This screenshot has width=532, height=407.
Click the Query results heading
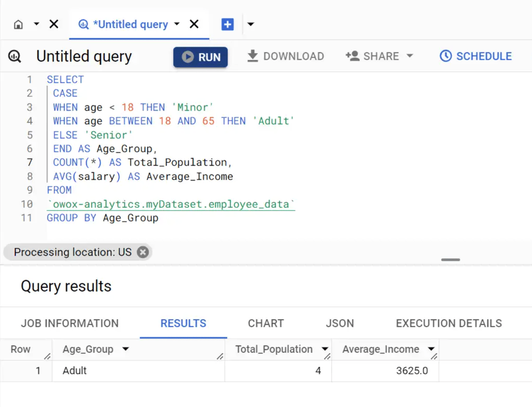point(66,286)
